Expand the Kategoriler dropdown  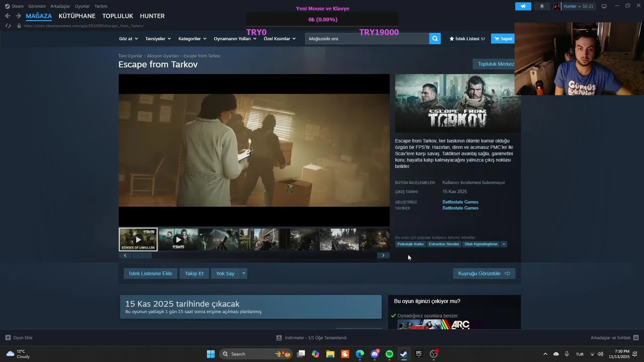pos(192,39)
